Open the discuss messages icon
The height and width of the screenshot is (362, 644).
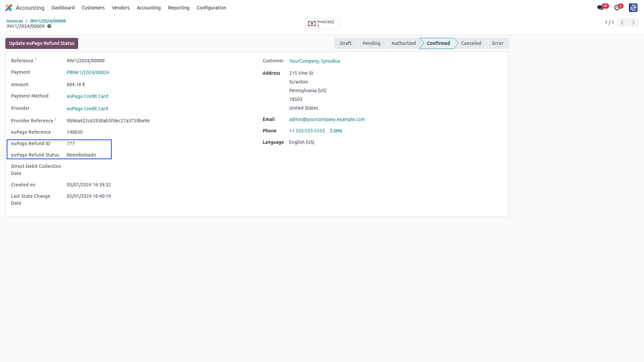(x=600, y=8)
